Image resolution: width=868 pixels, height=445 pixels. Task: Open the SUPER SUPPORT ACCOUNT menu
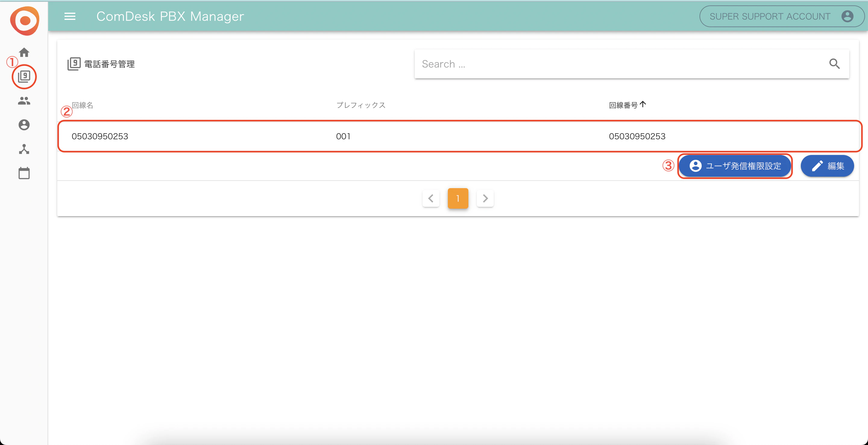[x=782, y=16]
